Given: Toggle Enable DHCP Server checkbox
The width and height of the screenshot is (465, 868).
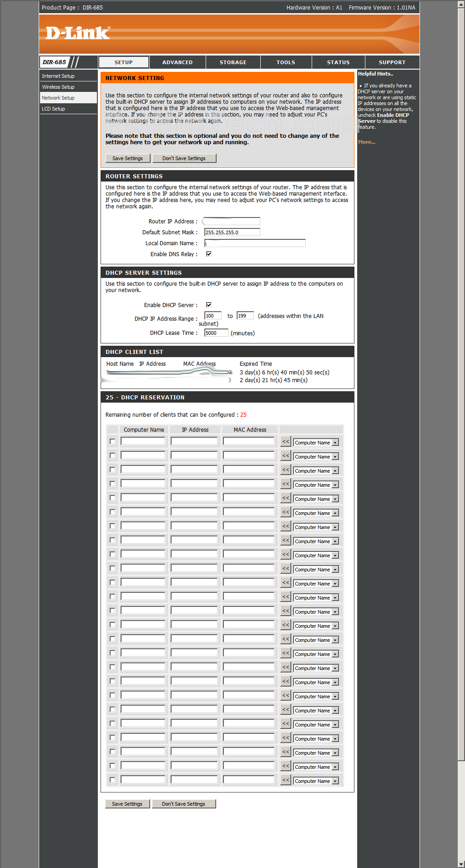Looking at the screenshot, I should pyautogui.click(x=209, y=305).
